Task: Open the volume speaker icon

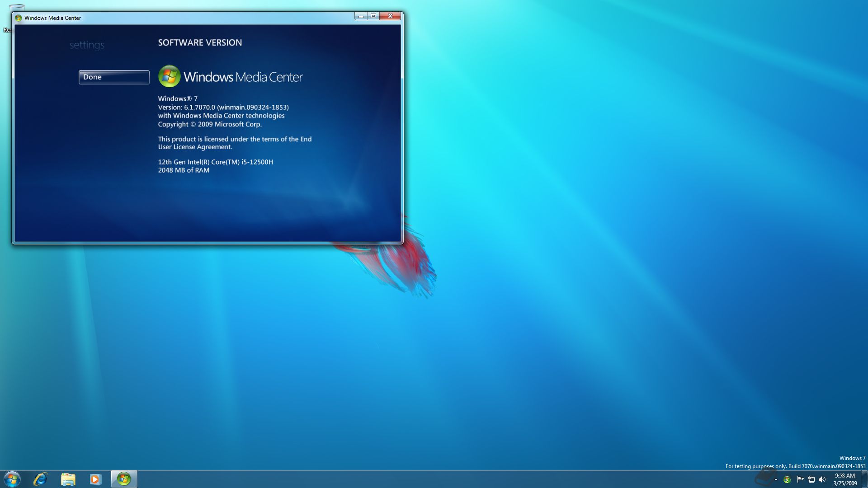Action: [x=822, y=479]
